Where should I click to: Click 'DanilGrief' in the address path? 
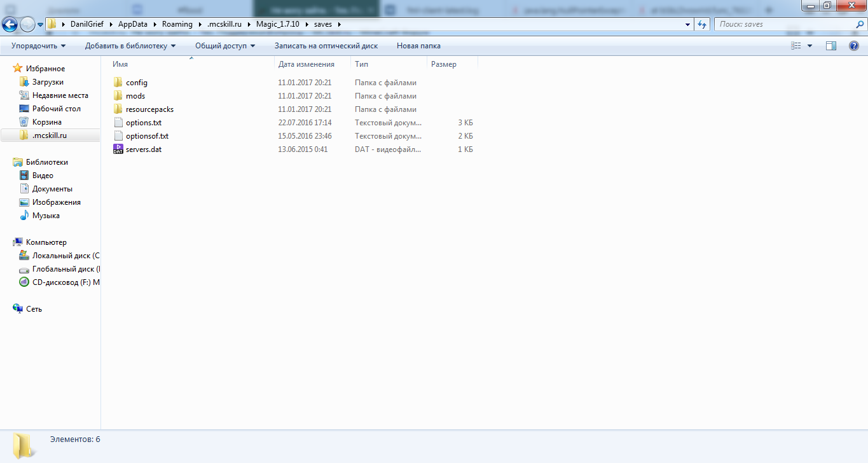click(x=88, y=24)
